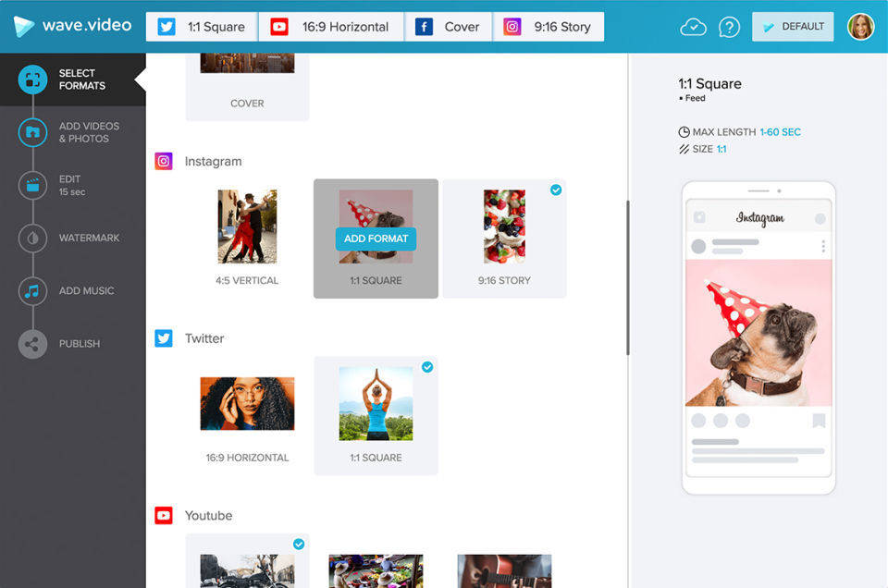
Task: Open the Edit step clapperboard icon
Action: (x=32, y=185)
